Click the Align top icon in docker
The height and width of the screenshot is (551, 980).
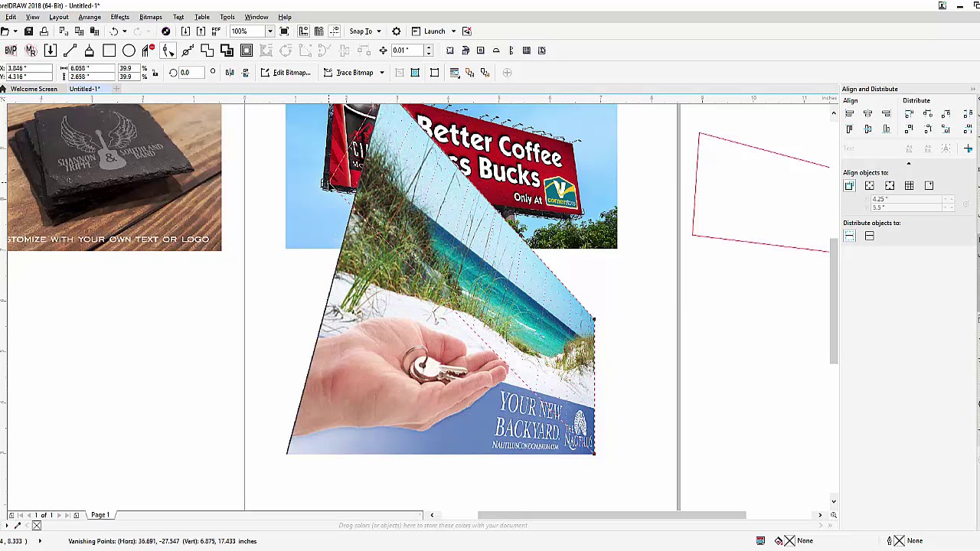coord(849,129)
